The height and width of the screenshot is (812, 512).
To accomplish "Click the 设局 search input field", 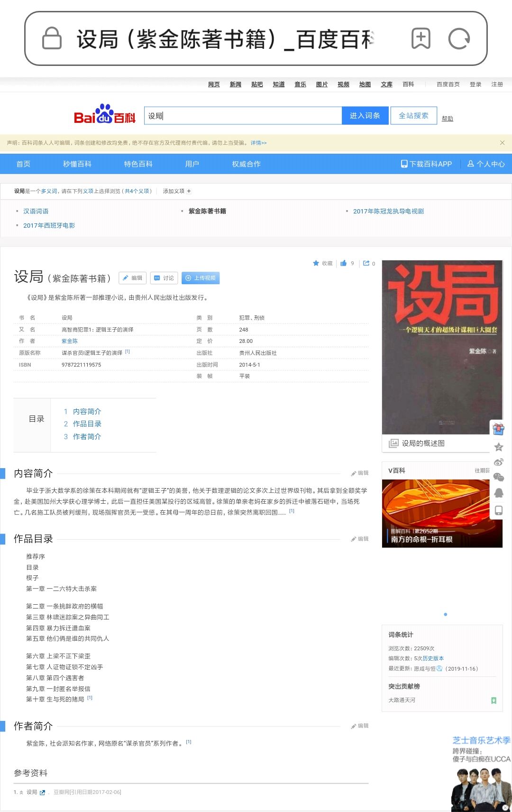I will coord(243,116).
